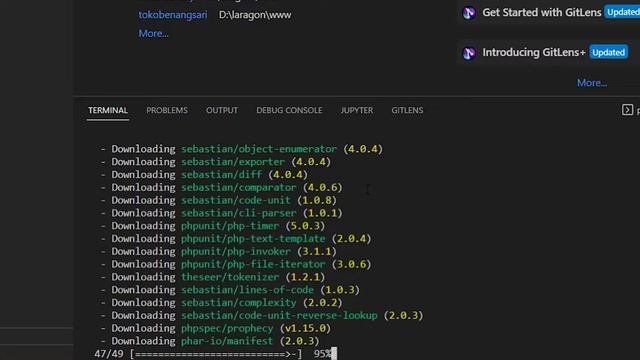
Task: Click the sebastian/comparator package name
Action: (x=238, y=187)
